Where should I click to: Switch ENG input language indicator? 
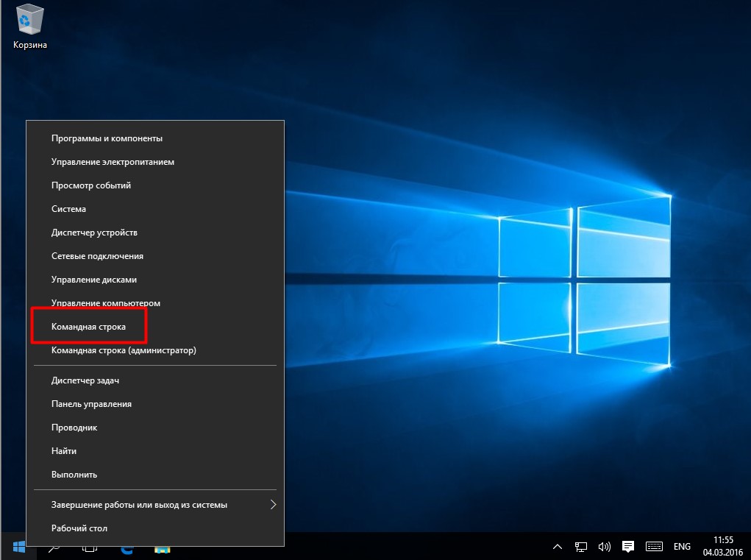point(682,547)
